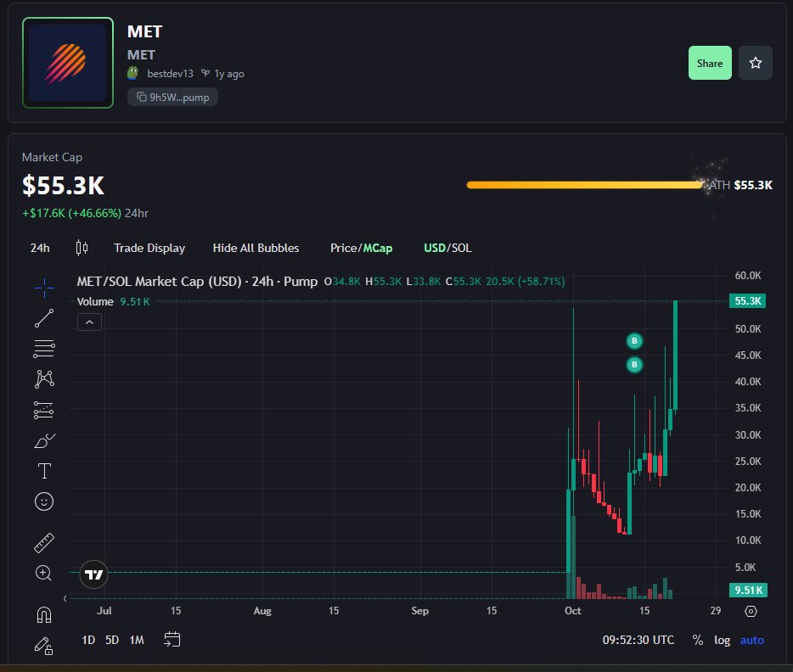
Task: Select the 1M time range
Action: coord(137,640)
